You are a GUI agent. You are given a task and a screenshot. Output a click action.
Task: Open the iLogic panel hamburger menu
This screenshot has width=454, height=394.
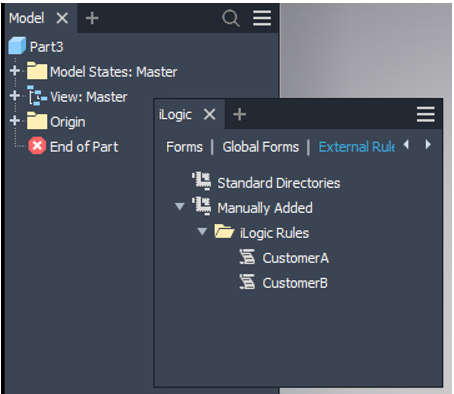click(426, 114)
